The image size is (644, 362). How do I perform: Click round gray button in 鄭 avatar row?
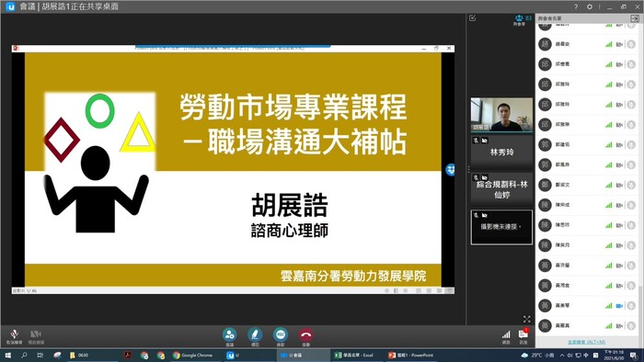pyautogui.click(x=631, y=185)
